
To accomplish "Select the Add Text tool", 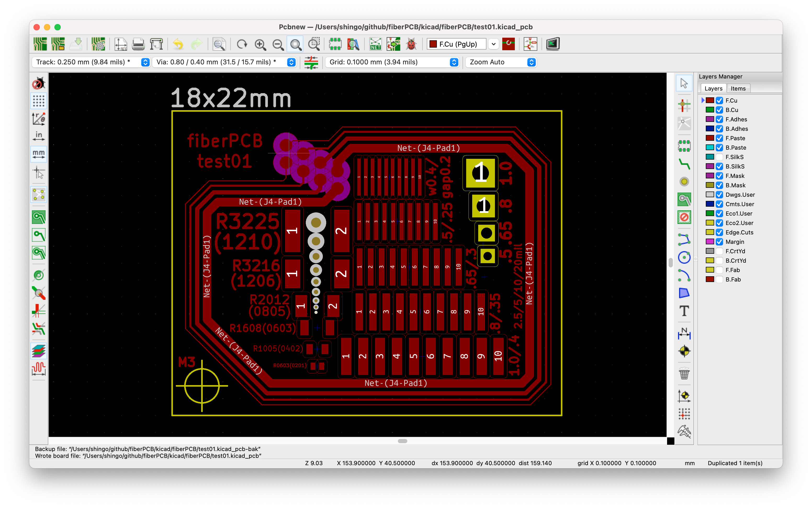I will [x=684, y=311].
